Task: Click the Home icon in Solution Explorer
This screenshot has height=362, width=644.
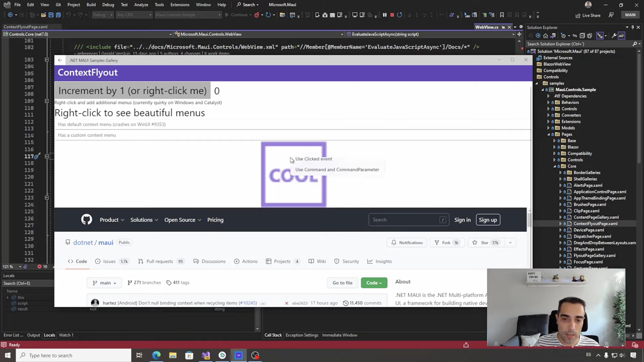Action: (545, 36)
